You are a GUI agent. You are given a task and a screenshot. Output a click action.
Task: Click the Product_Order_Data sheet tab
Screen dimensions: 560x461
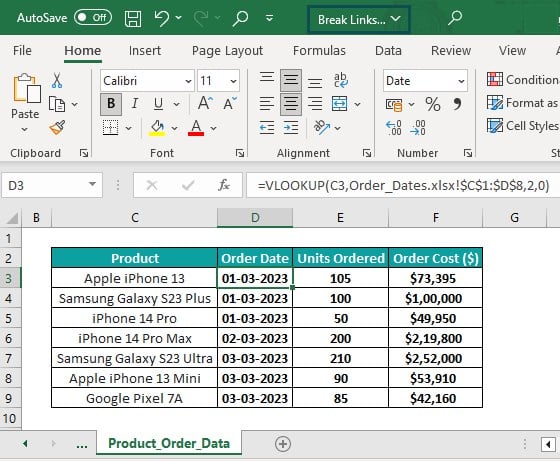[169, 443]
